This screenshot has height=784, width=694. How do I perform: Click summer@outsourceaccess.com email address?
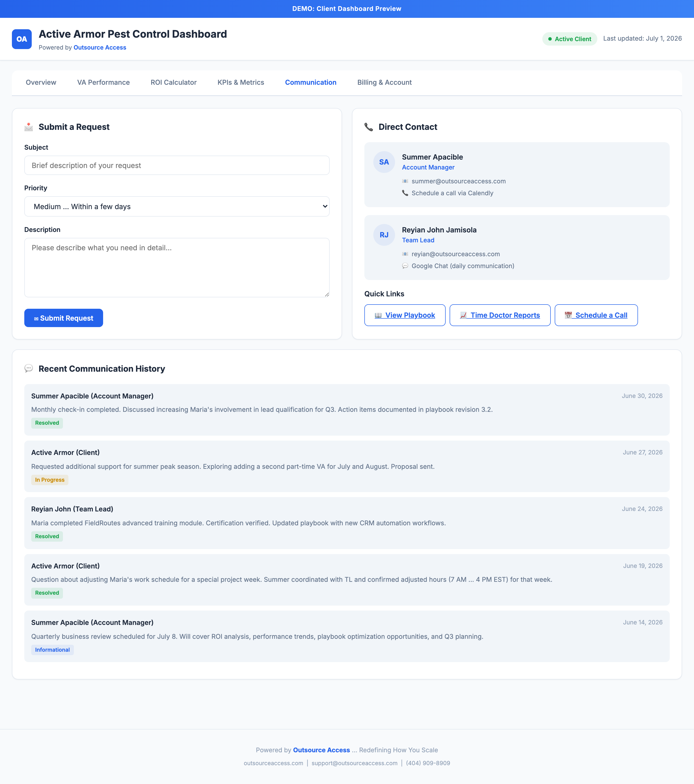click(459, 181)
